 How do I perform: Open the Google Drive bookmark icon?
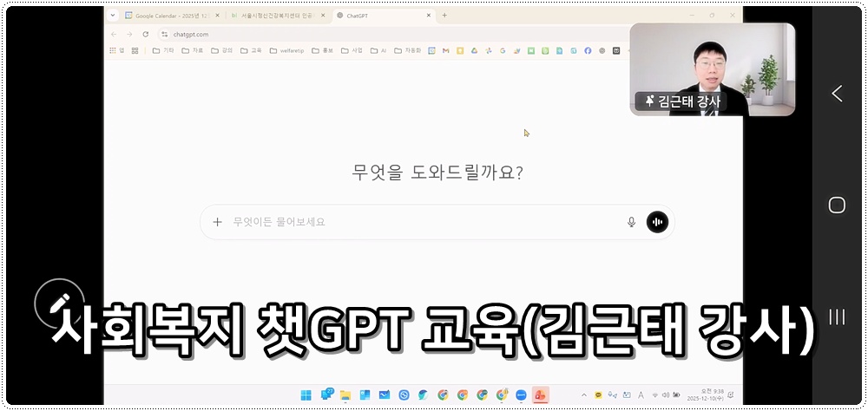(x=475, y=50)
